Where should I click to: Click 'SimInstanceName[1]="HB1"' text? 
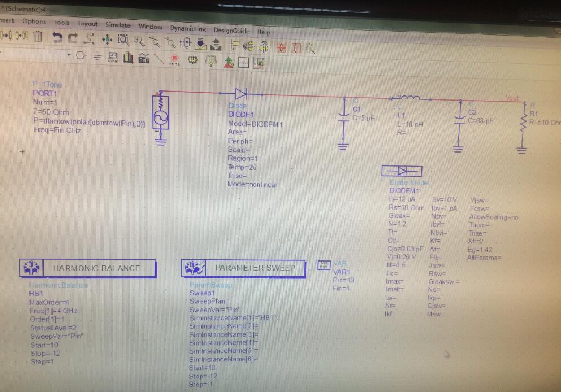click(233, 318)
